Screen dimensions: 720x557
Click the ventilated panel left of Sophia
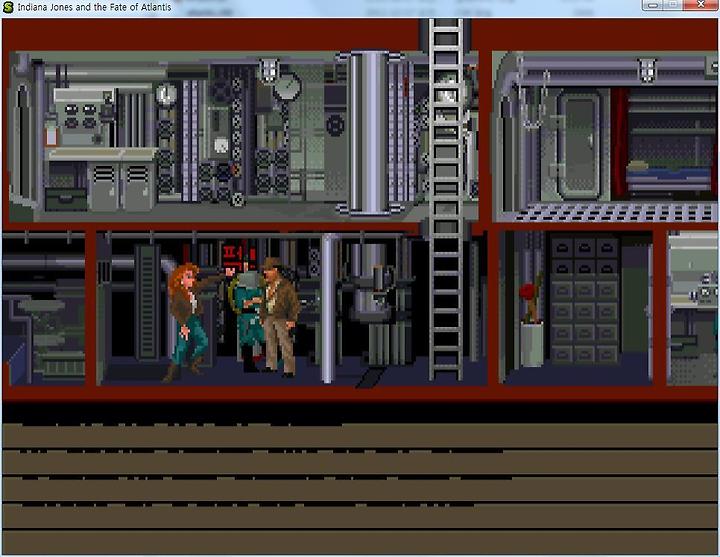(x=147, y=302)
